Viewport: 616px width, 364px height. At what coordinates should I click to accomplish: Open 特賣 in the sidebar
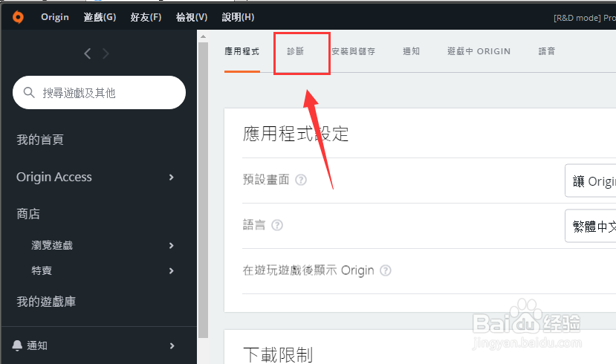pyautogui.click(x=42, y=270)
